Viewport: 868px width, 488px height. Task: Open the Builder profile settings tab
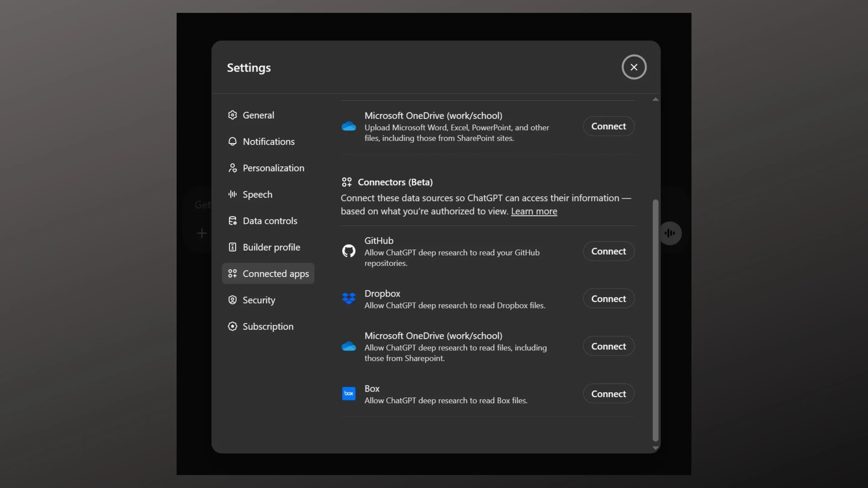pyautogui.click(x=268, y=247)
